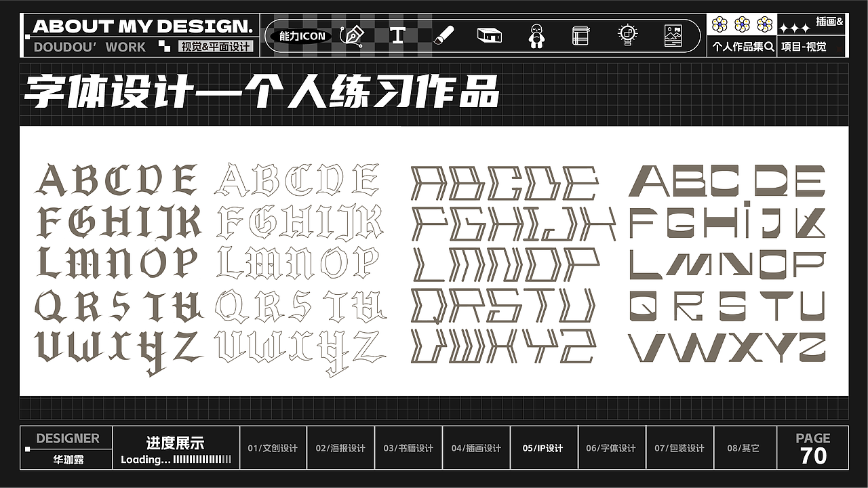
Task: Click the Loading... text
Action: pos(145,460)
